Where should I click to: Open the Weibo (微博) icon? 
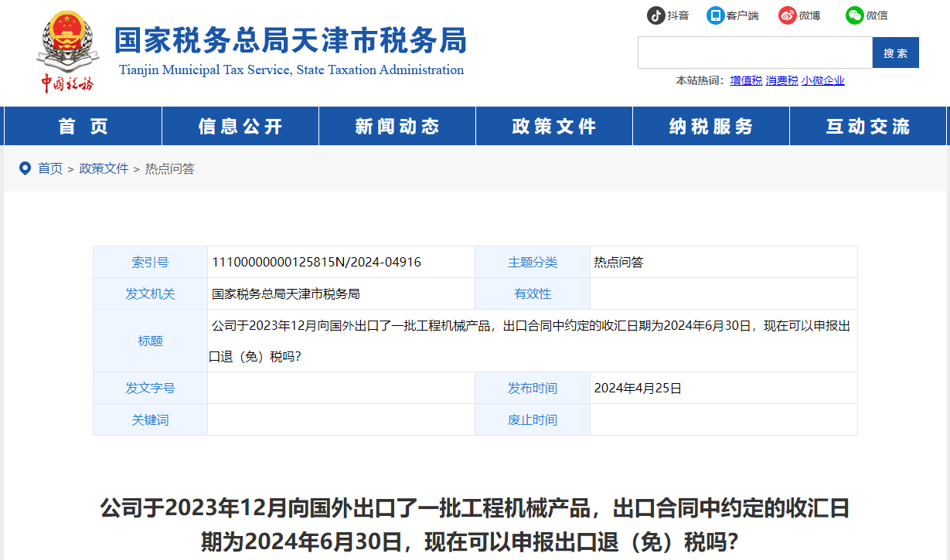coord(787,15)
